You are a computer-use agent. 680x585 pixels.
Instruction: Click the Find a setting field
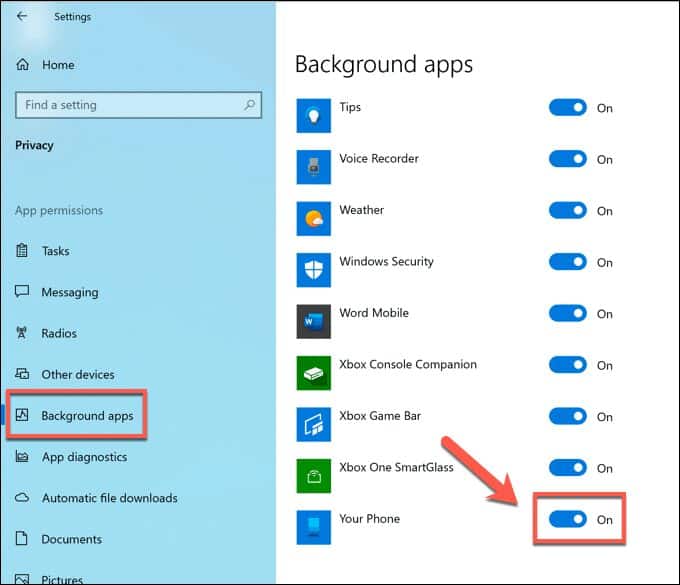pos(138,105)
